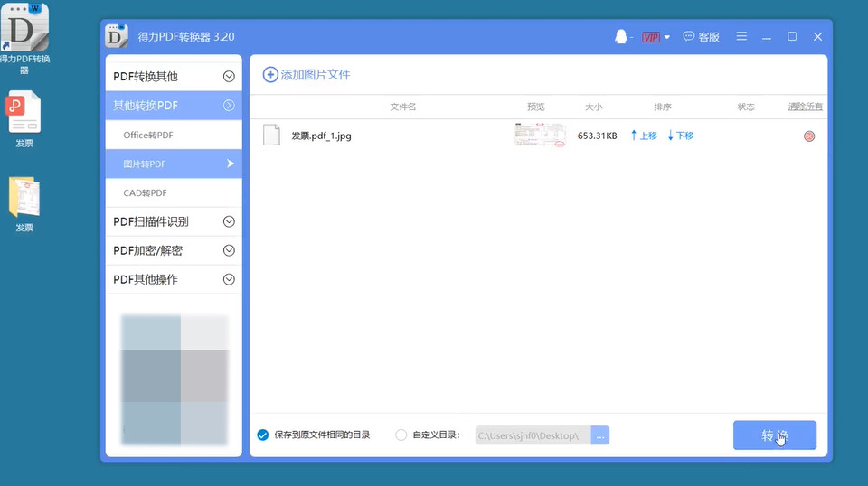Click the file icon of 发票.pdf_1.jpg

pos(271,136)
